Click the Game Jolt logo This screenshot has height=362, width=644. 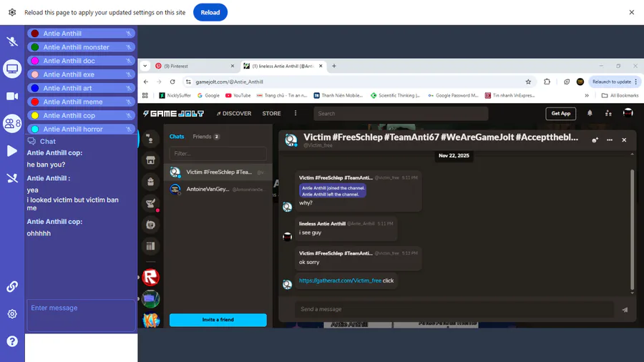click(173, 113)
